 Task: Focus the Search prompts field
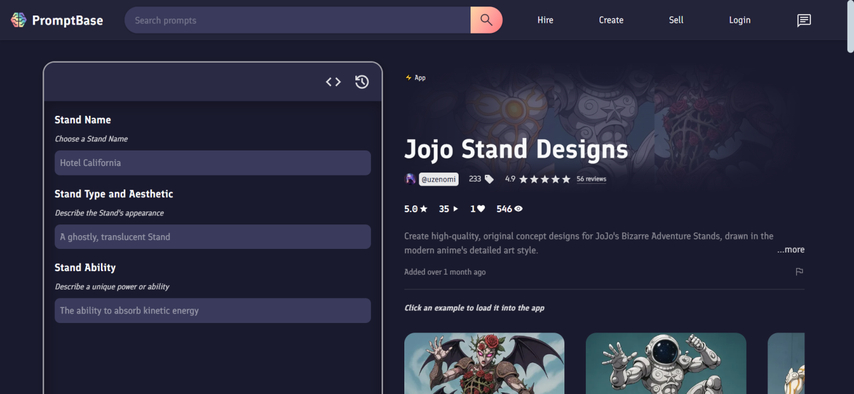297,20
